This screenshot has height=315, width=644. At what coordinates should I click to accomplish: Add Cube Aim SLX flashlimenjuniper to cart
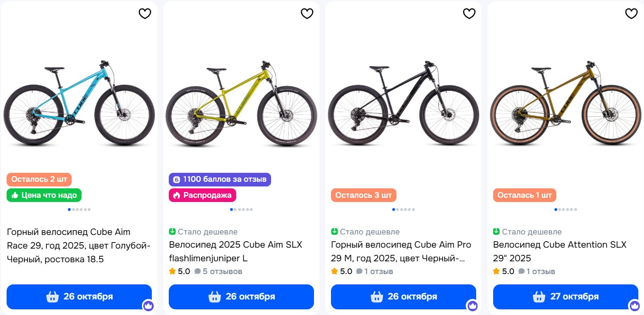click(x=241, y=297)
